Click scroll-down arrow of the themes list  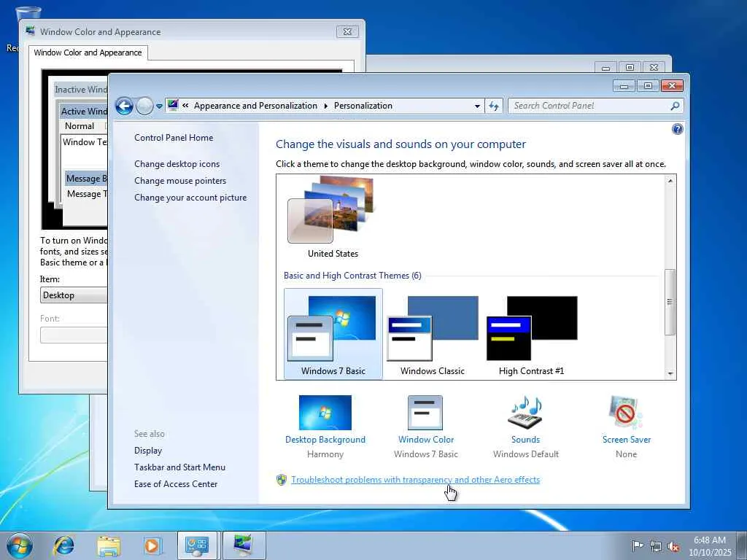670,374
